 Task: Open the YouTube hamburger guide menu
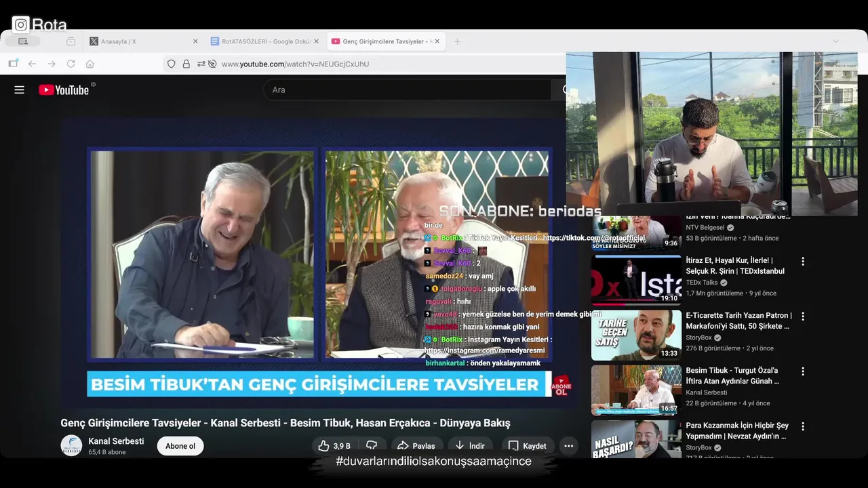tap(19, 89)
